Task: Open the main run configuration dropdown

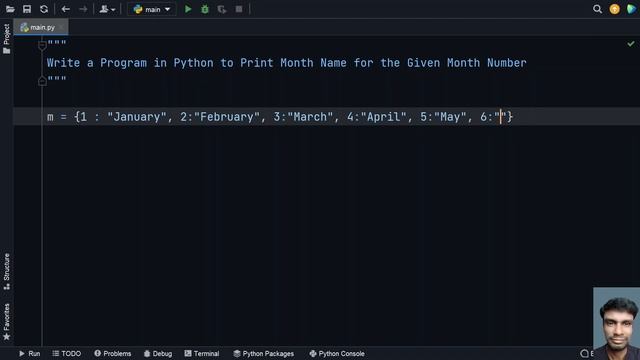Action: click(x=151, y=9)
